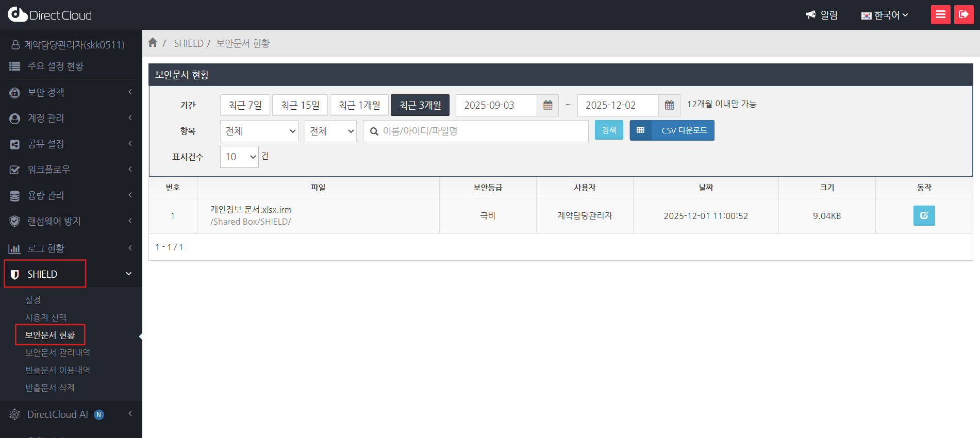Image resolution: width=980 pixels, height=438 pixels.
Task: Click the red logout icon button
Action: click(x=964, y=15)
